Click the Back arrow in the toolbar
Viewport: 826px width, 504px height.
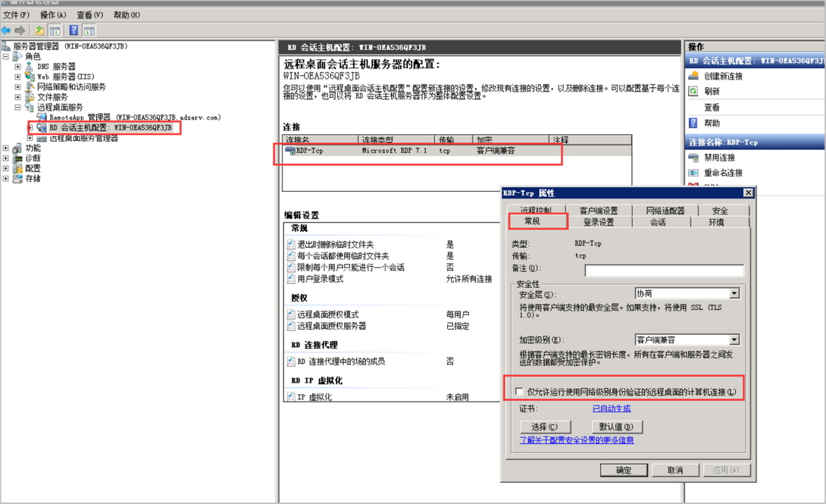click(x=6, y=30)
